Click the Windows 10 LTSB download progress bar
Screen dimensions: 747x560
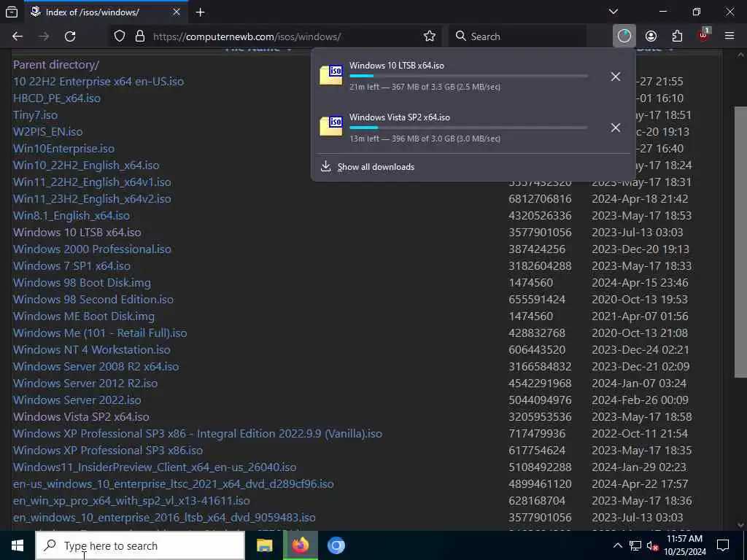[468, 76]
